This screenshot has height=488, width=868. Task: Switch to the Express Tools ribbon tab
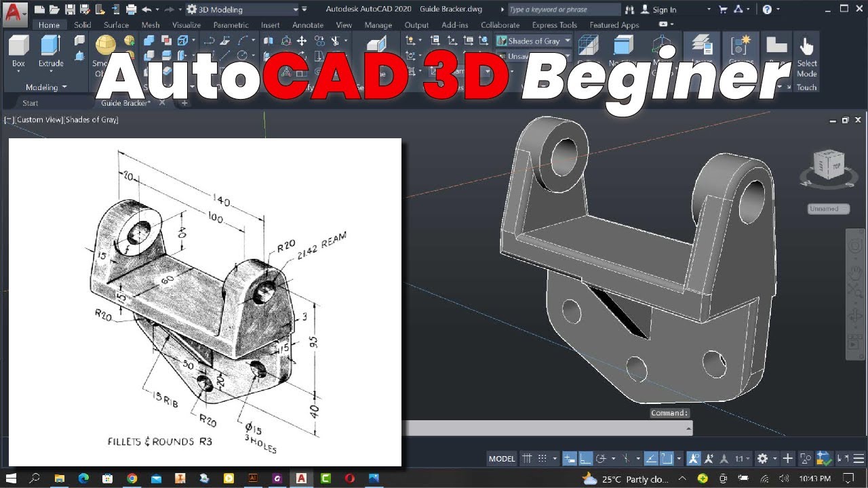tap(555, 25)
